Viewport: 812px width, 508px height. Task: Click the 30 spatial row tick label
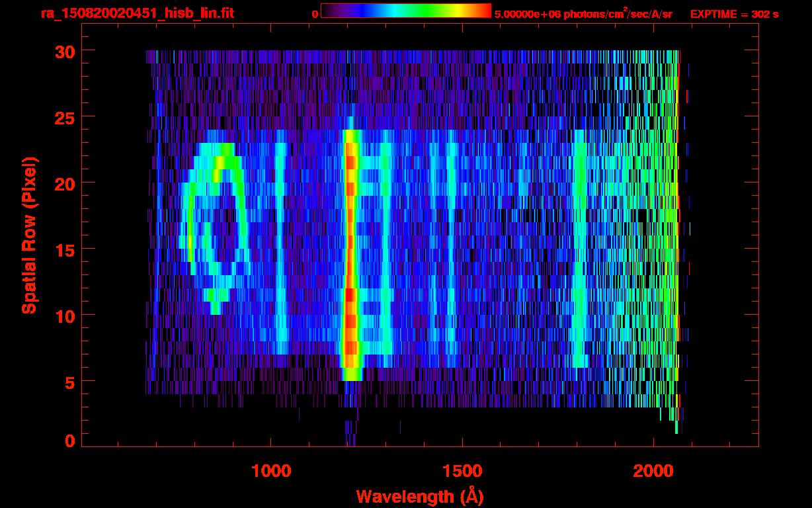tap(65, 51)
